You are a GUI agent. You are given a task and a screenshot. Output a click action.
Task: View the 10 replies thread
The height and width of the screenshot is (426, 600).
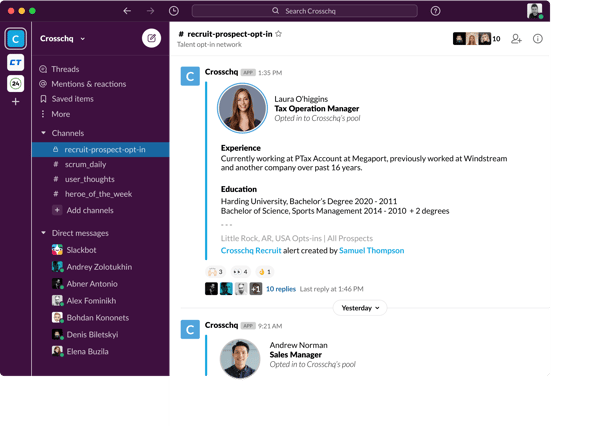pos(280,288)
